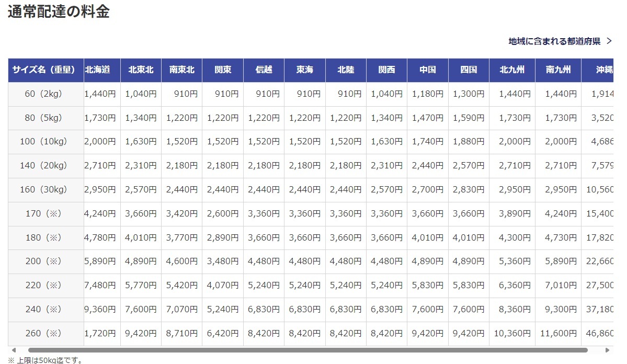This screenshot has width=627, height=364.
Task: Click the 200（※） price for 関東, 3,480円
Action: tap(223, 261)
